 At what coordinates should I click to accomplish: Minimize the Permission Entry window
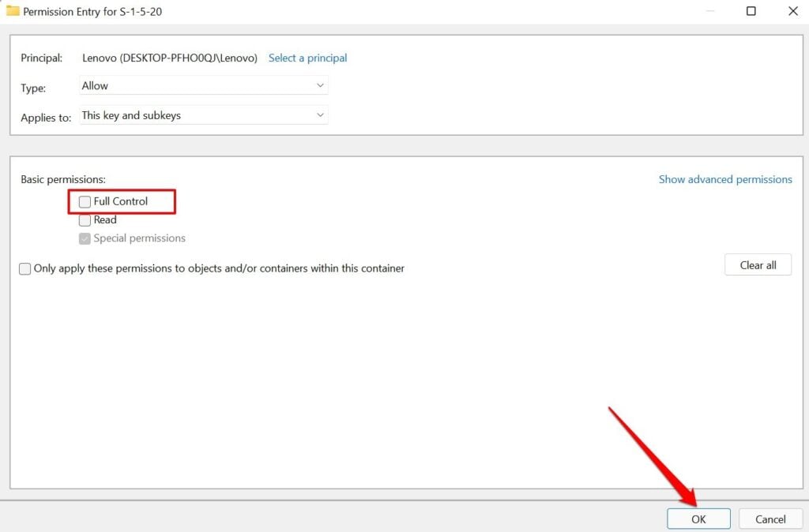pos(710,11)
